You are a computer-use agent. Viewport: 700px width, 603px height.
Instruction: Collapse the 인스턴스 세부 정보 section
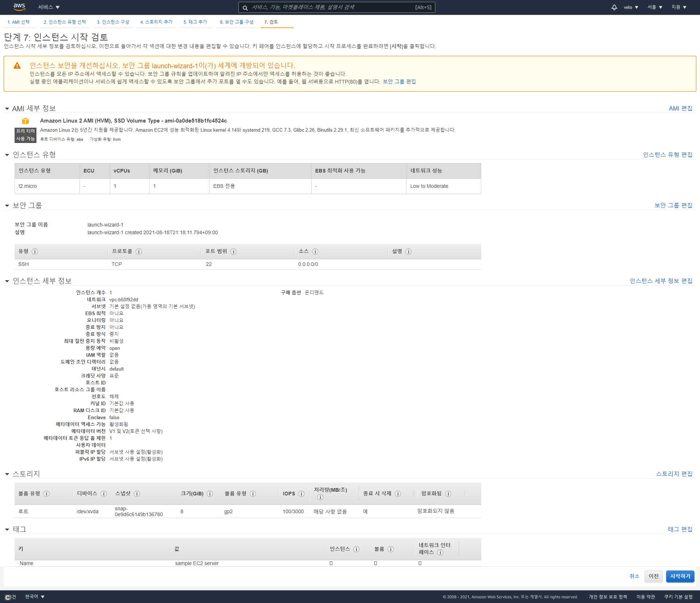7,281
